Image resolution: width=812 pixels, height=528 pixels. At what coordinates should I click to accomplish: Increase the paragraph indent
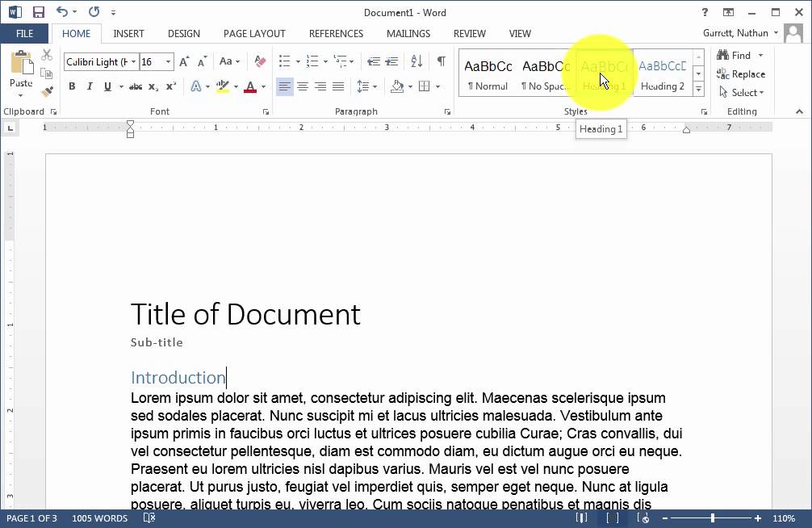[392, 61]
